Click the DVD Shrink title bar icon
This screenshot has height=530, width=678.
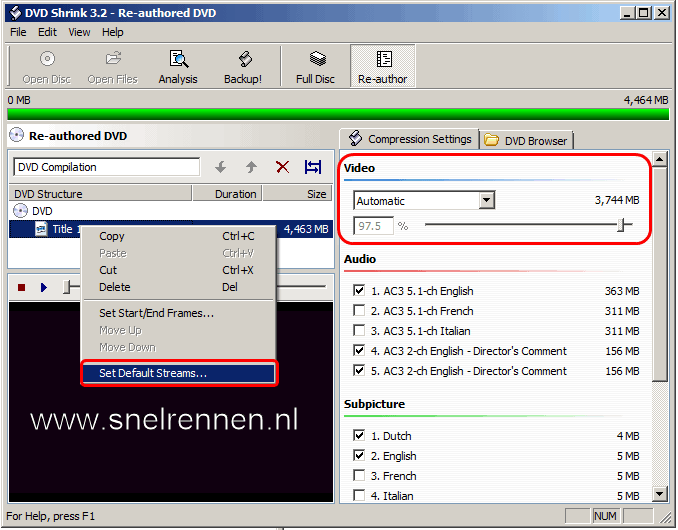tap(15, 13)
